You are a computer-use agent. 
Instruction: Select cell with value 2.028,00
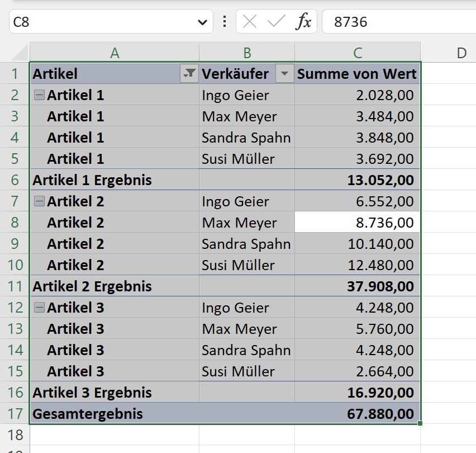pos(357,95)
